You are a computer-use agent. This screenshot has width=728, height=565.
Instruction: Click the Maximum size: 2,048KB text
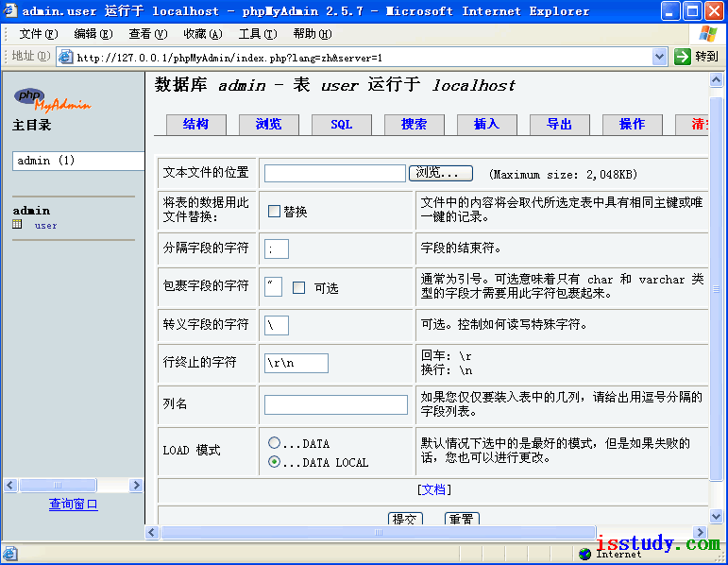click(x=563, y=175)
